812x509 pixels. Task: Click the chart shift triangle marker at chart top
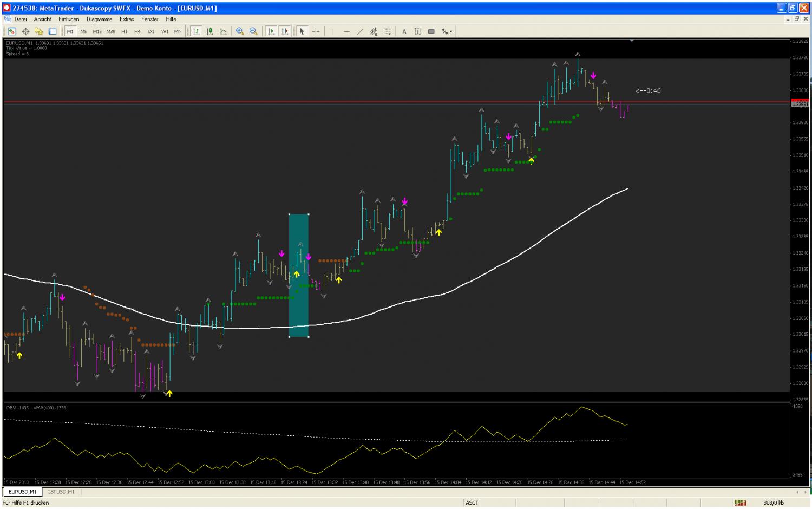click(632, 41)
